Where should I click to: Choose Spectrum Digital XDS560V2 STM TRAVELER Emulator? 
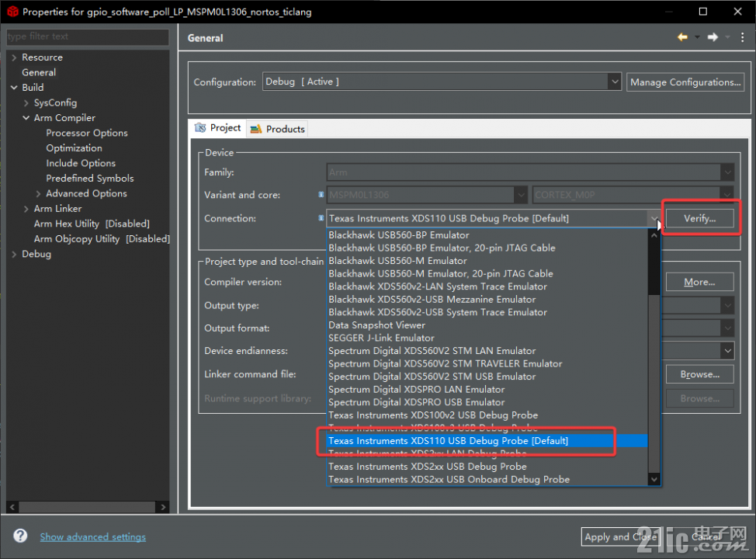click(x=487, y=363)
